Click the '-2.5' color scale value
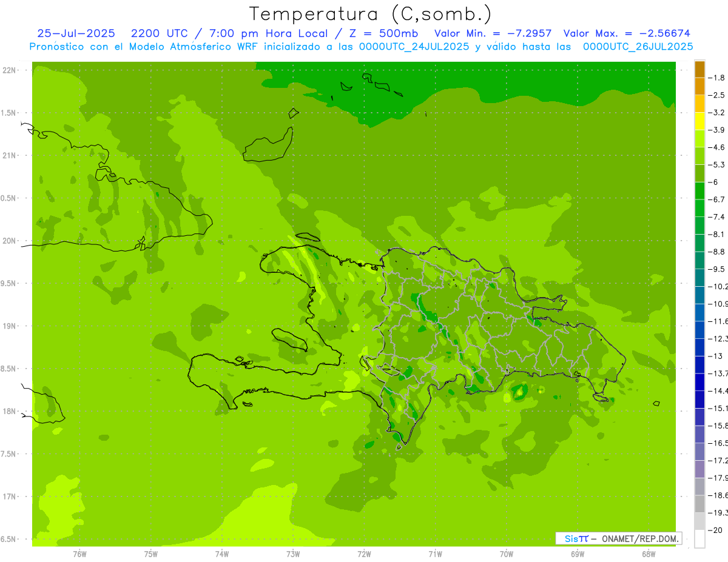Image resolution: width=728 pixels, height=562 pixels. pos(716,95)
